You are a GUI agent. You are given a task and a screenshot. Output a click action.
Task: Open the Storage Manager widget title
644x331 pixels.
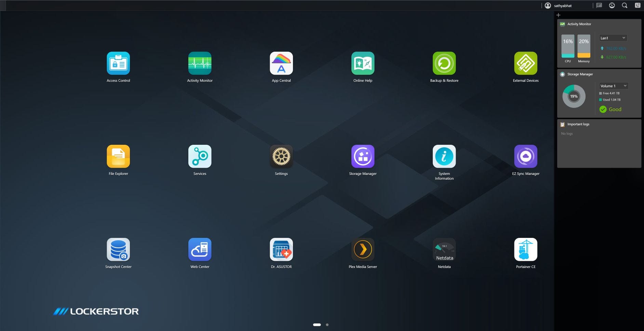pos(580,74)
